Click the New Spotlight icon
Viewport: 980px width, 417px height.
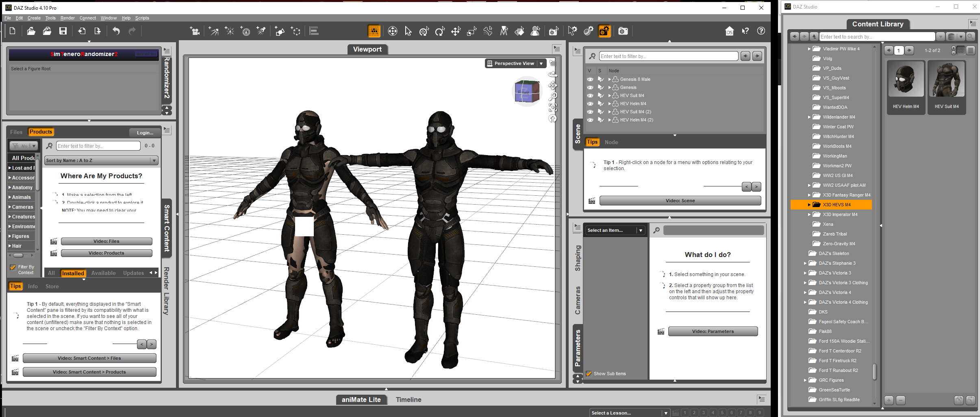pos(261,31)
